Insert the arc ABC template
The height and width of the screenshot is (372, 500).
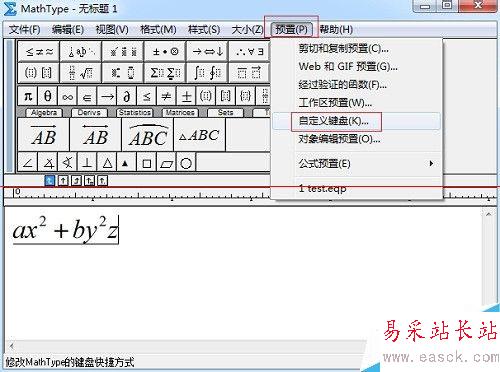[148, 135]
